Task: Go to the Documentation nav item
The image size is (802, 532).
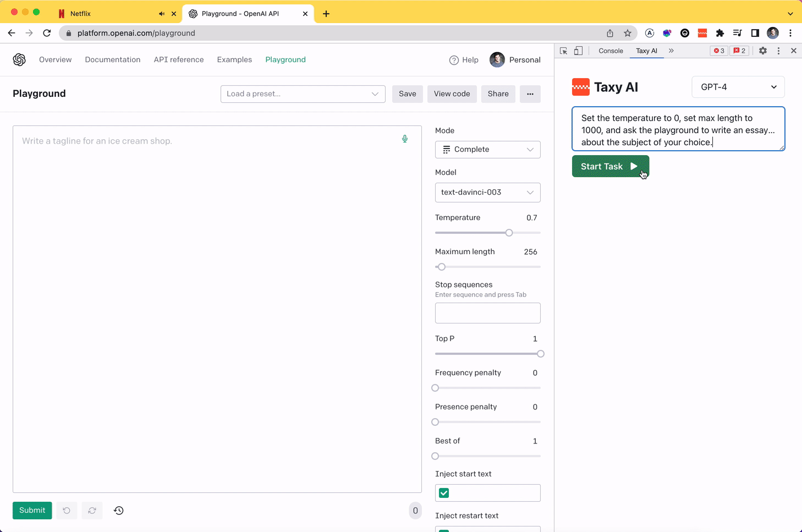Action: point(113,59)
